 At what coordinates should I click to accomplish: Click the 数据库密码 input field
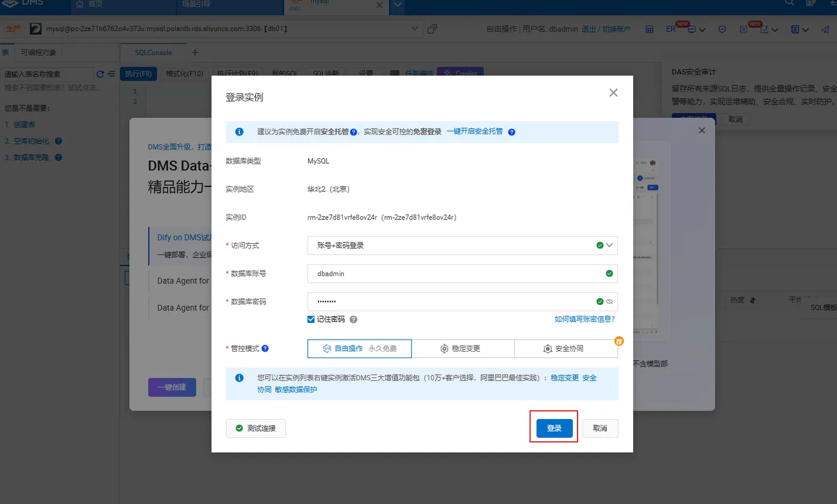[462, 301]
